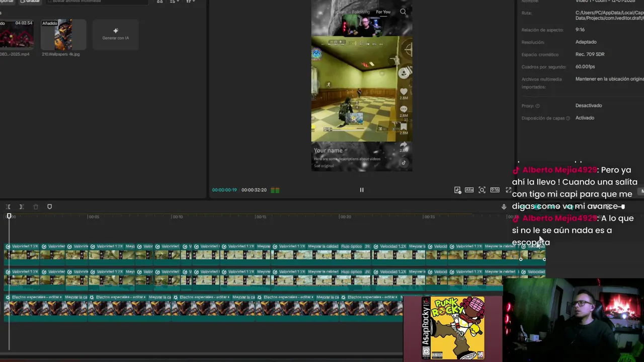Open the TikTok preview overlay icon
This screenshot has height=362, width=644.
pos(457,190)
